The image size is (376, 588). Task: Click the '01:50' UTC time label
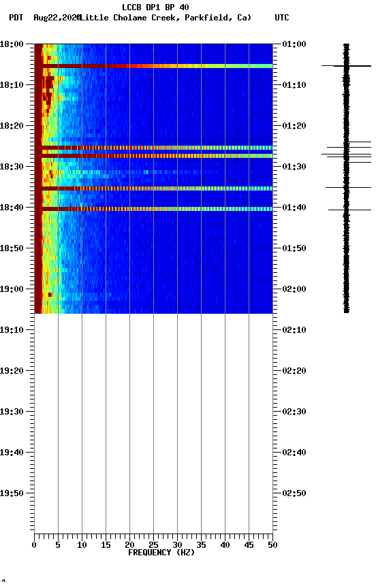pyautogui.click(x=294, y=248)
